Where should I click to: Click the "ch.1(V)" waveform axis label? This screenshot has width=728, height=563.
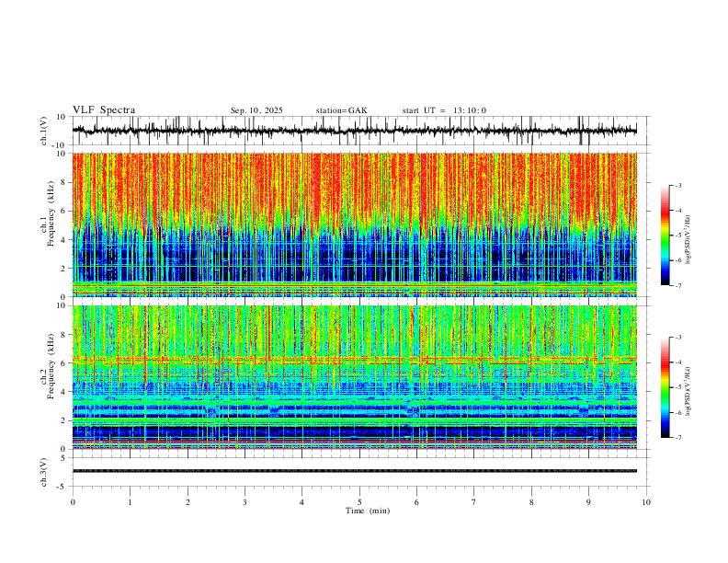(x=44, y=131)
